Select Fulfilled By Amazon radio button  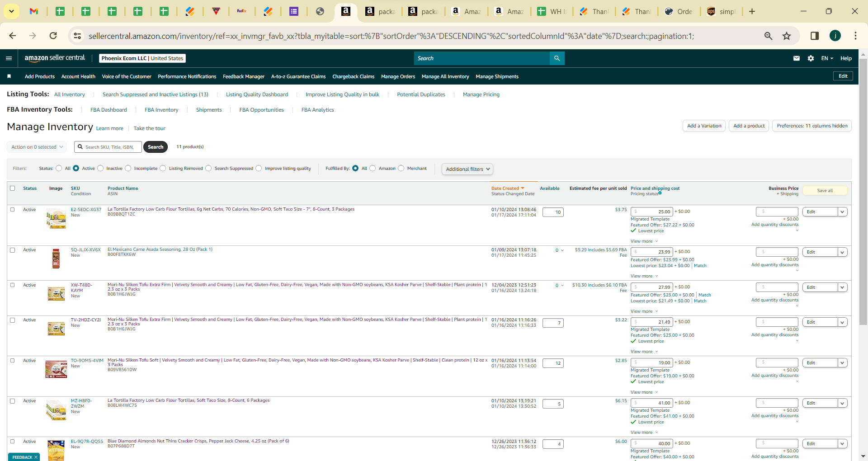coord(373,169)
